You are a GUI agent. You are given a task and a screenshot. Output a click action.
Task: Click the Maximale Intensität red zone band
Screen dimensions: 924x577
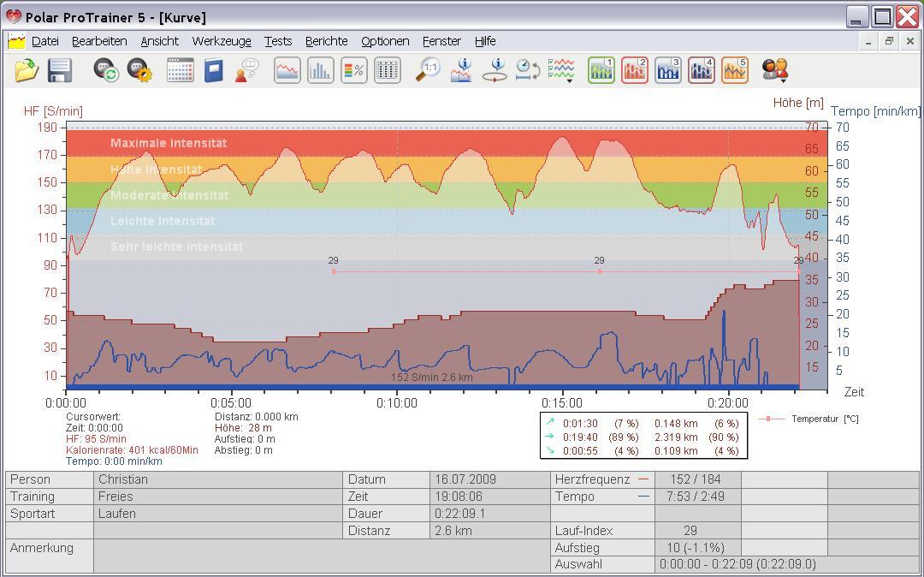(169, 143)
